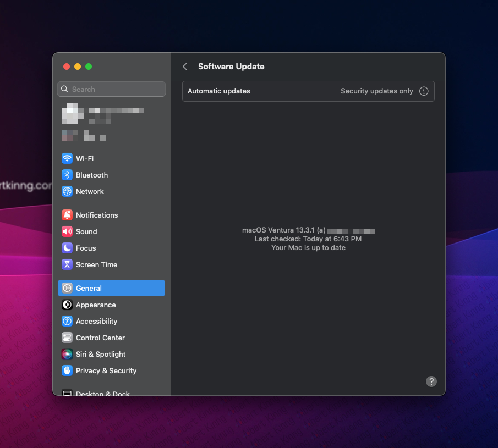Open Screen Time label in sidebar
The image size is (498, 448).
(x=96, y=264)
